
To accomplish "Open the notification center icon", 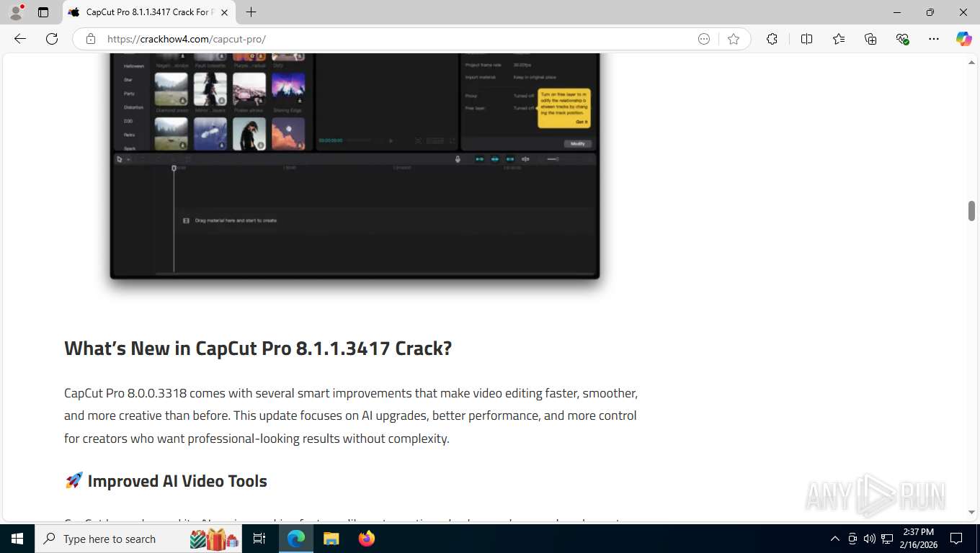I will coord(956,539).
